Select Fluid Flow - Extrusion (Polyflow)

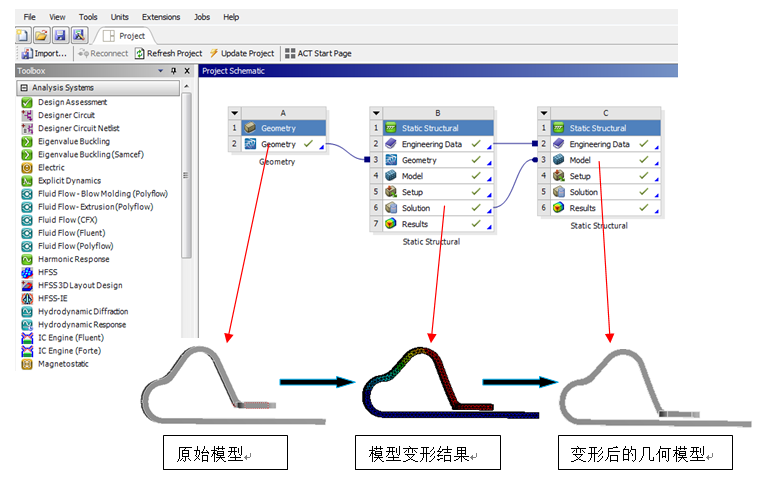tap(95, 207)
